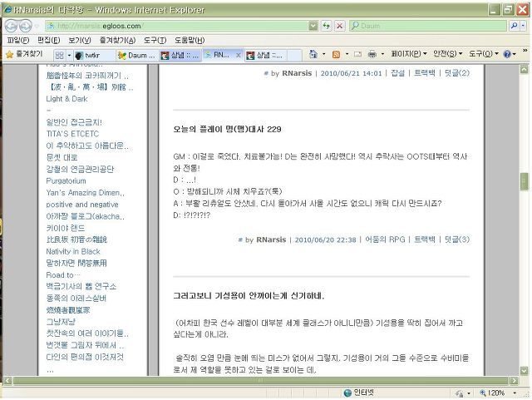Expand the Print dropdown arrow
532x400 pixels.
coord(382,54)
